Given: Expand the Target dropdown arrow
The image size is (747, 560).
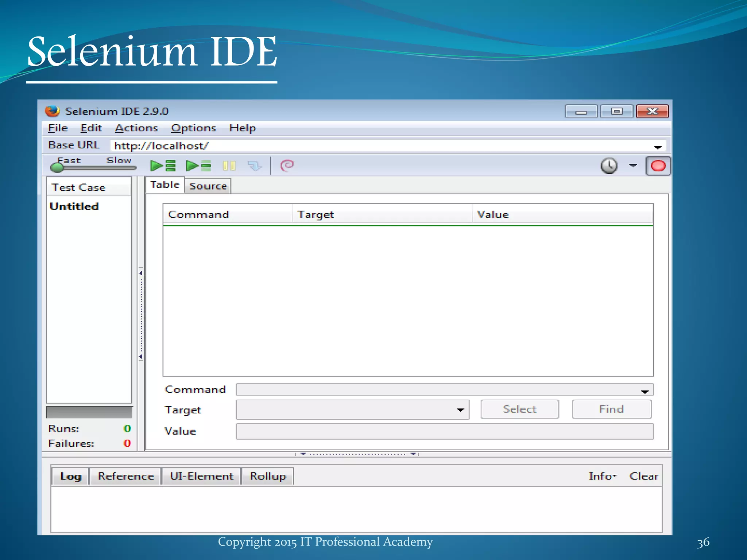Looking at the screenshot, I should [460, 410].
